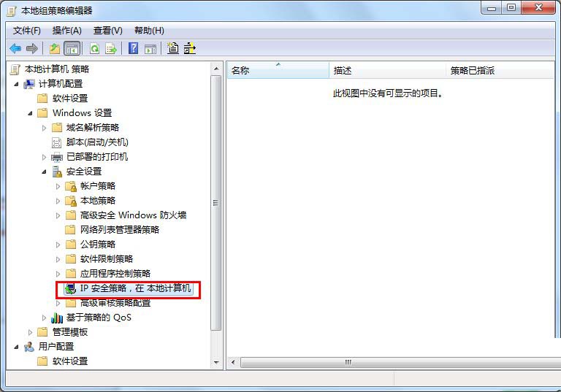Screen dimensions: 561x392
Task: Open the 文件(F) menu
Action: tap(27, 31)
